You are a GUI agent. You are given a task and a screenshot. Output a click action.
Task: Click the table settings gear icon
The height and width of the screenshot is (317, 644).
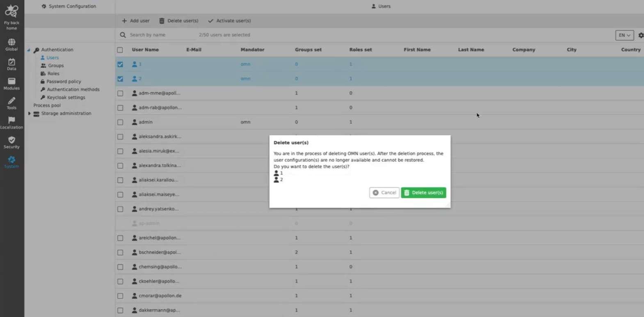(x=641, y=35)
